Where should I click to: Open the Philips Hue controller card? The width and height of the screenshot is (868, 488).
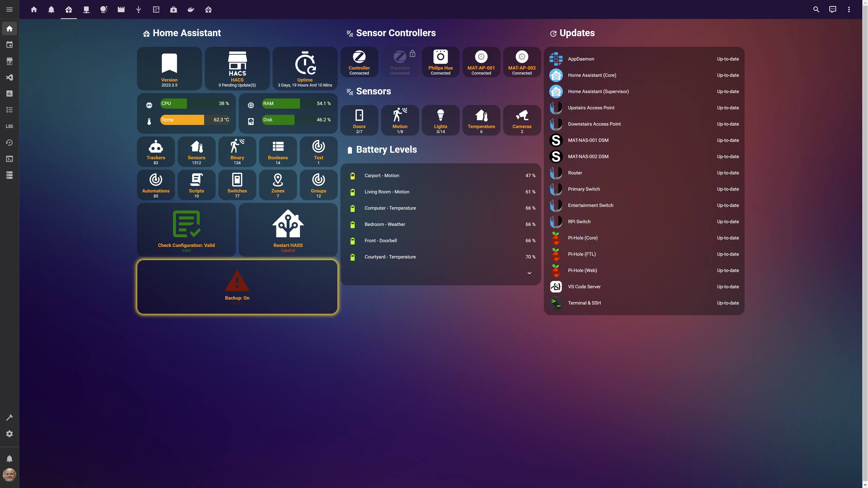[x=440, y=62]
